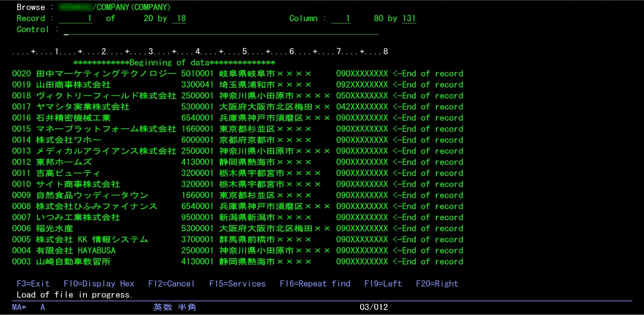This screenshot has width=644, height=315.
Task: Click phone 042XXXXXXXX in row 0017
Action: (362, 107)
